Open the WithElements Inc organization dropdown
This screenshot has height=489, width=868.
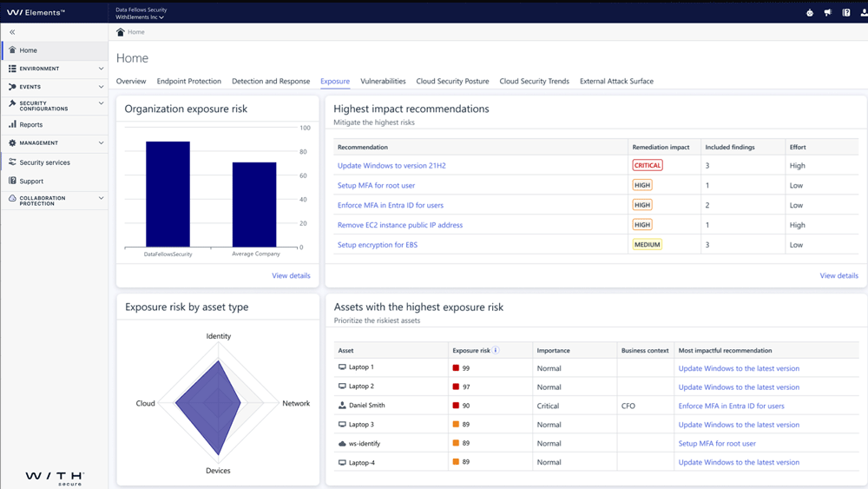[x=140, y=17]
